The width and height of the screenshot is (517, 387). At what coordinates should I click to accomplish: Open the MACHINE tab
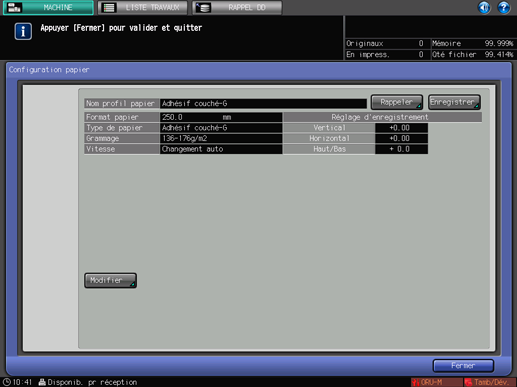point(48,7)
